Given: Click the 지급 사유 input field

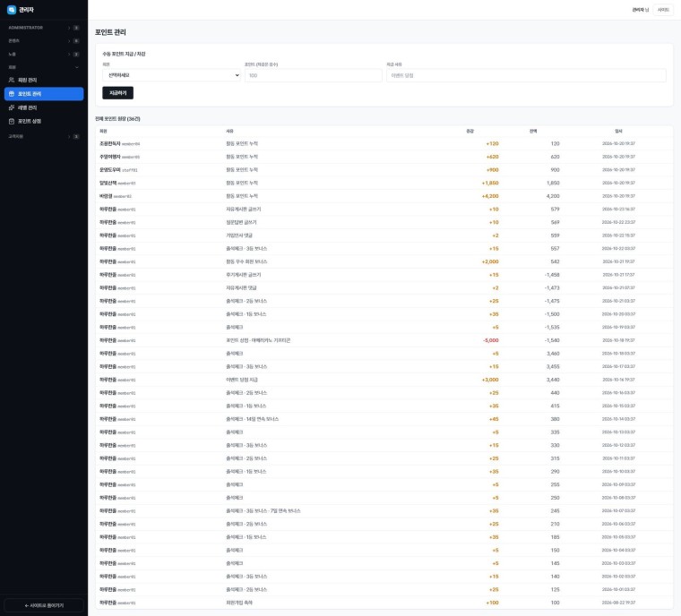Looking at the screenshot, I should pos(526,75).
